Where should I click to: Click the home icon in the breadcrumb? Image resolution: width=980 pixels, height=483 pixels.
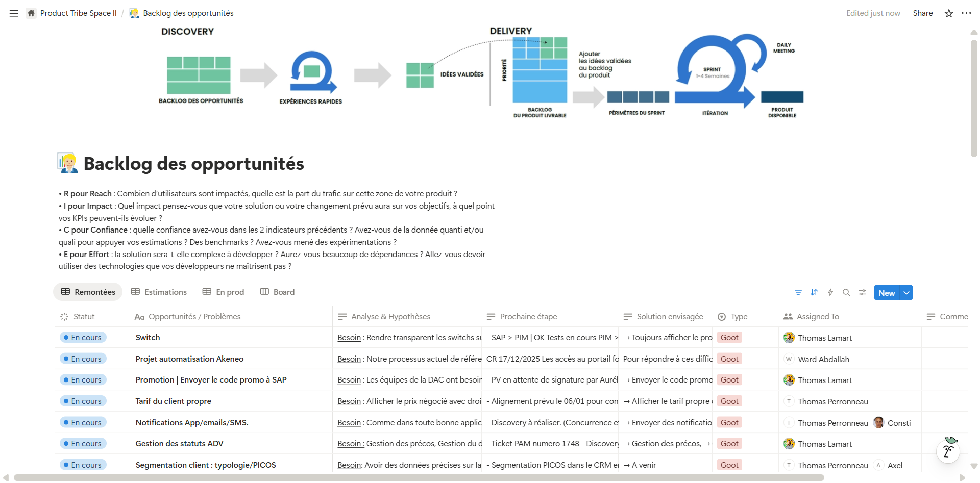(x=30, y=13)
